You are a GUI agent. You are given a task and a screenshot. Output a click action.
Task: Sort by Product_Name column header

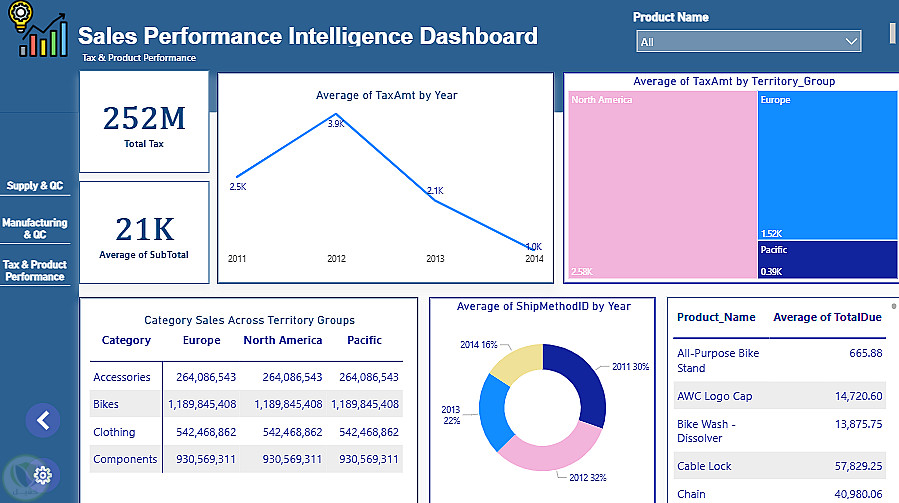click(716, 318)
